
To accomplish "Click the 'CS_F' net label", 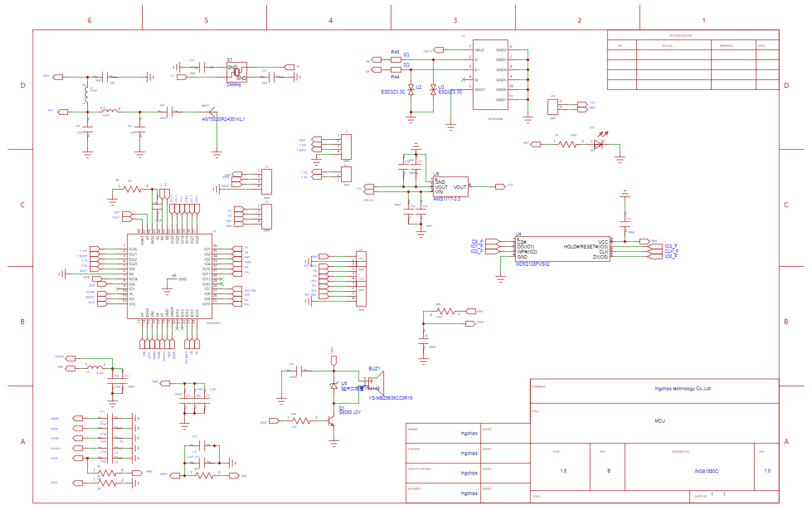I will pos(477,242).
